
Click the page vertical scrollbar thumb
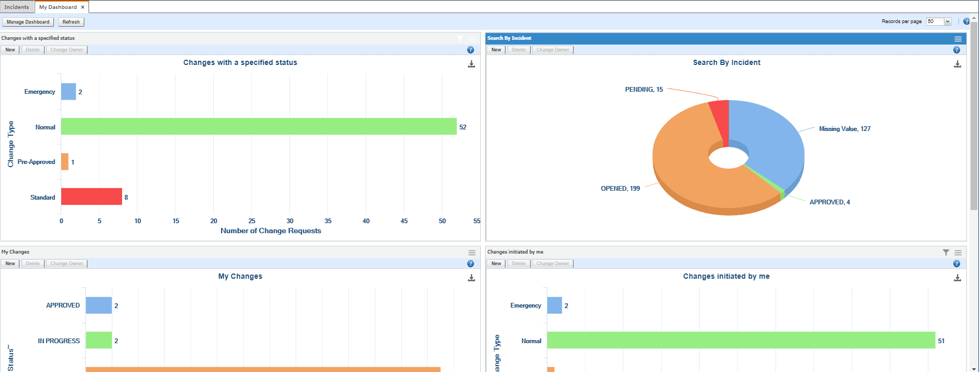tap(974, 115)
